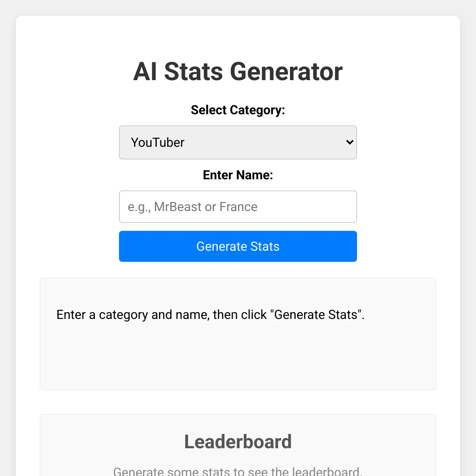Click the chevron arrow of category combo box
The width and height of the screenshot is (476, 476).
click(x=349, y=142)
